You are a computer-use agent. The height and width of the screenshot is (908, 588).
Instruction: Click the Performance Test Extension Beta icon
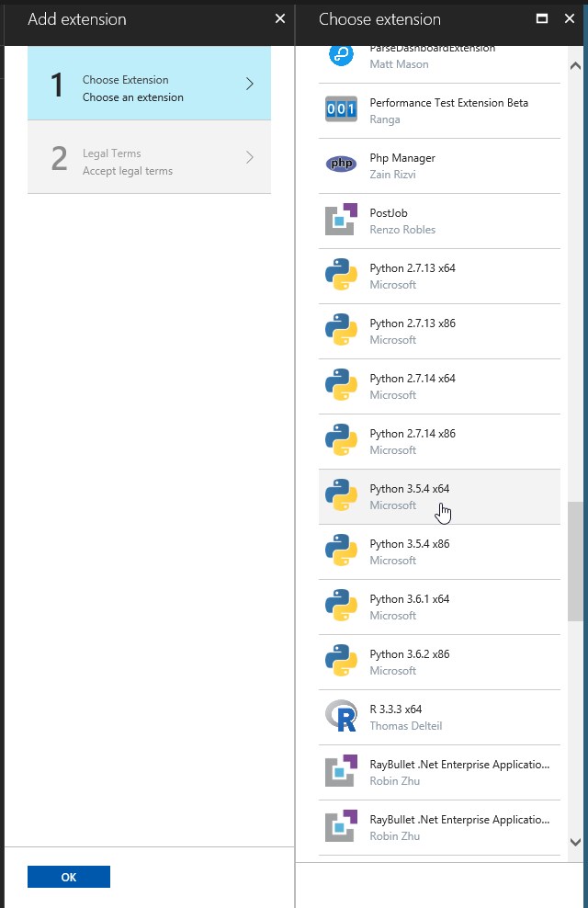coord(341,108)
